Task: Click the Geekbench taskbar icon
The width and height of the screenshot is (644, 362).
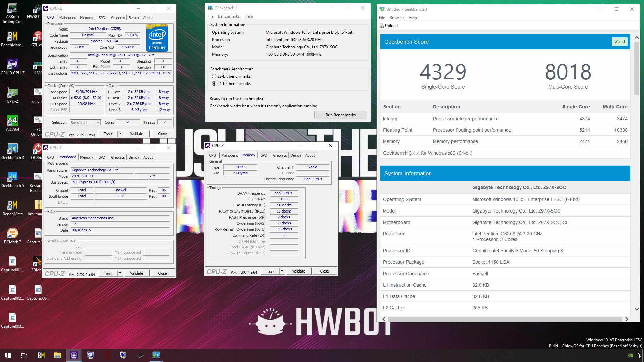Action: pos(156,355)
